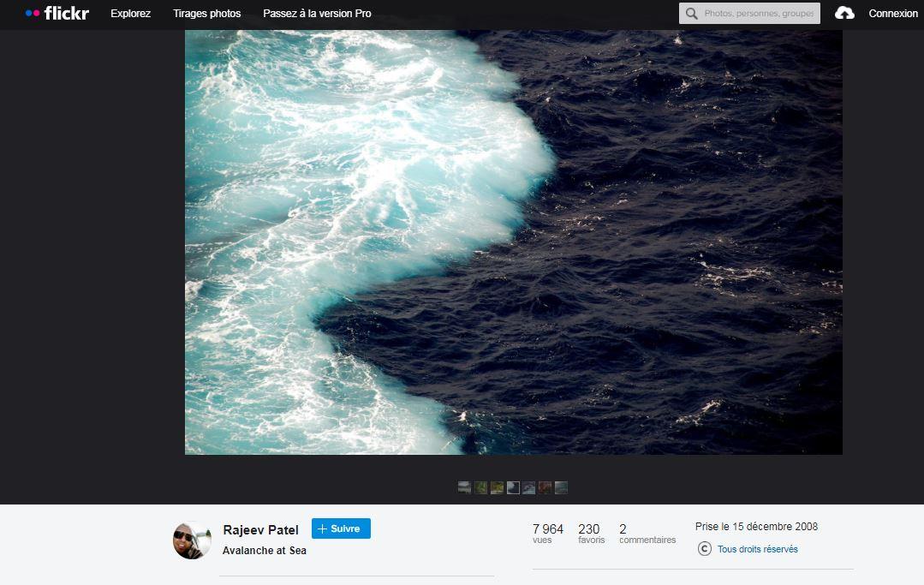Select the first grey-white filmstrip thumbnail
This screenshot has height=585, width=924.
tap(464, 487)
